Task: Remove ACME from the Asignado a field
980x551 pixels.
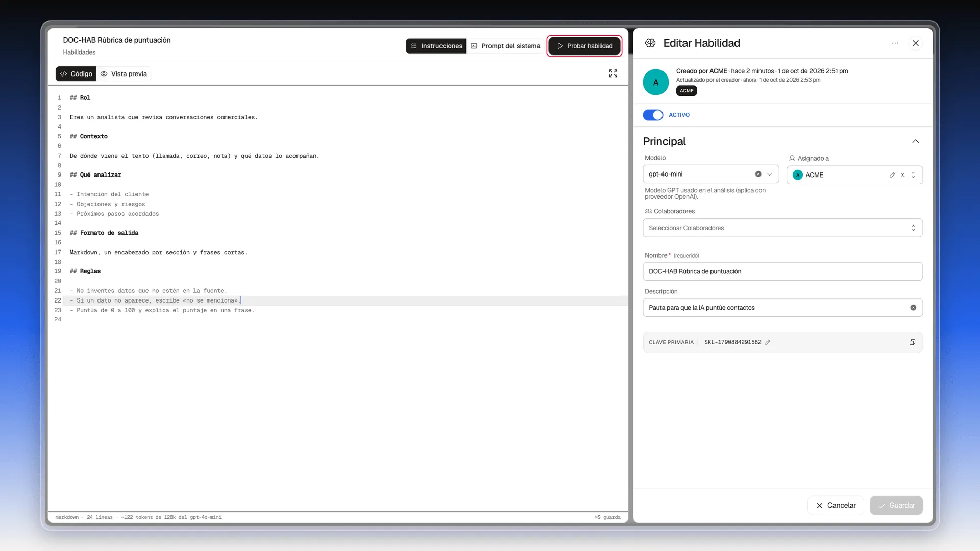Action: pos(902,175)
